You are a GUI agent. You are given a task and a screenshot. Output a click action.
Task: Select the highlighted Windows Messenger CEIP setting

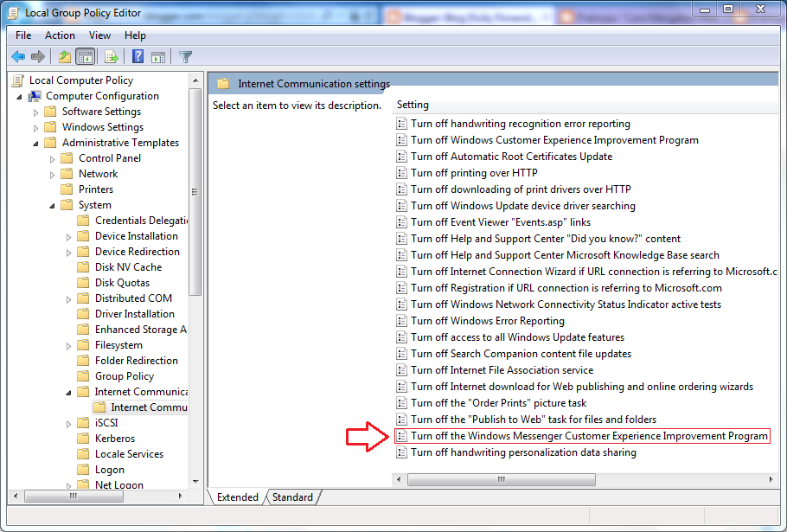point(562,435)
